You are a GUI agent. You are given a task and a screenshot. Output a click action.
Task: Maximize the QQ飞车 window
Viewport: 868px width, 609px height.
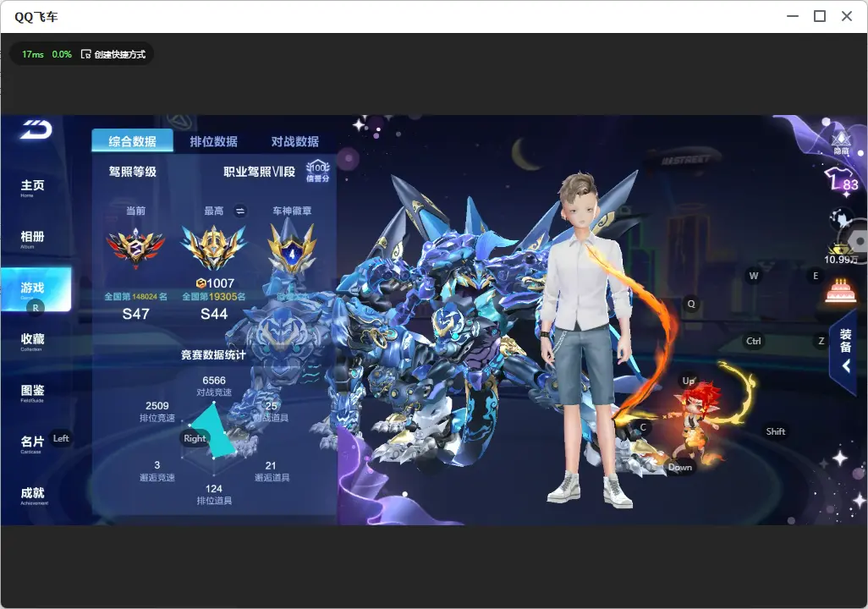click(820, 16)
